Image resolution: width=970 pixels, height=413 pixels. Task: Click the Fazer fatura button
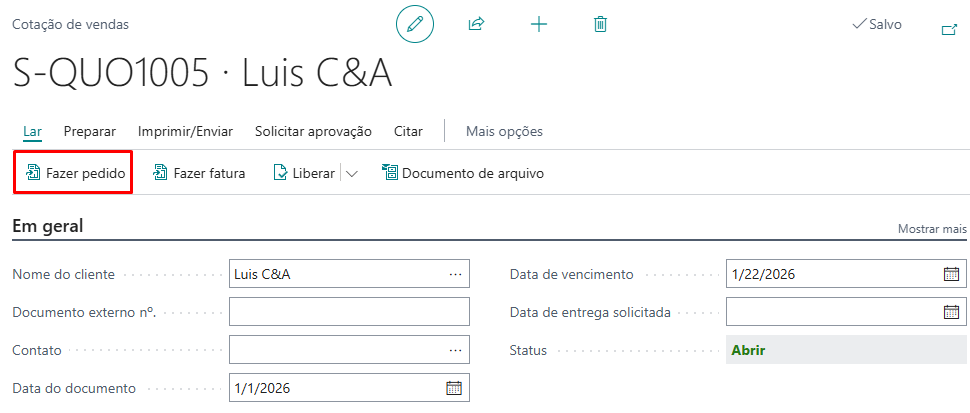click(199, 173)
